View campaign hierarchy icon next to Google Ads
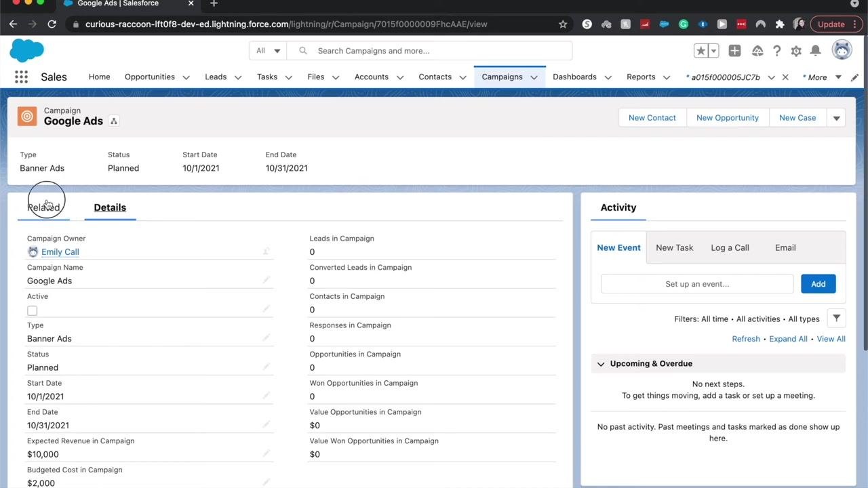The image size is (868, 488). (114, 121)
